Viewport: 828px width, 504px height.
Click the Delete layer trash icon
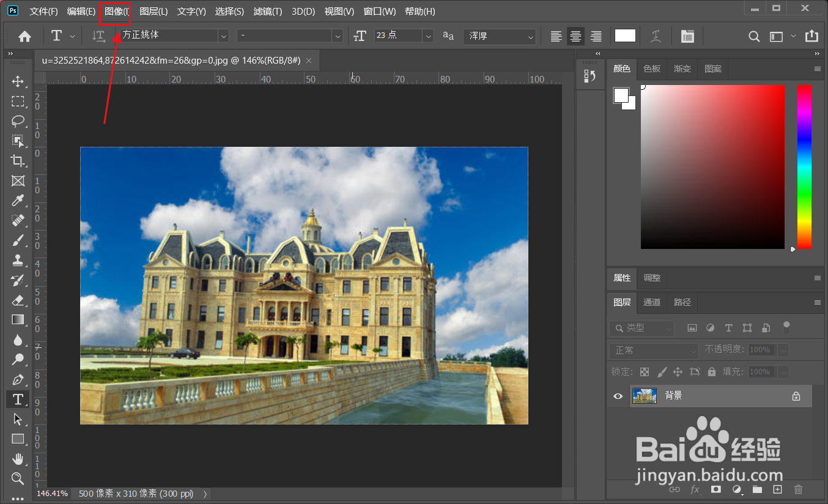point(798,489)
